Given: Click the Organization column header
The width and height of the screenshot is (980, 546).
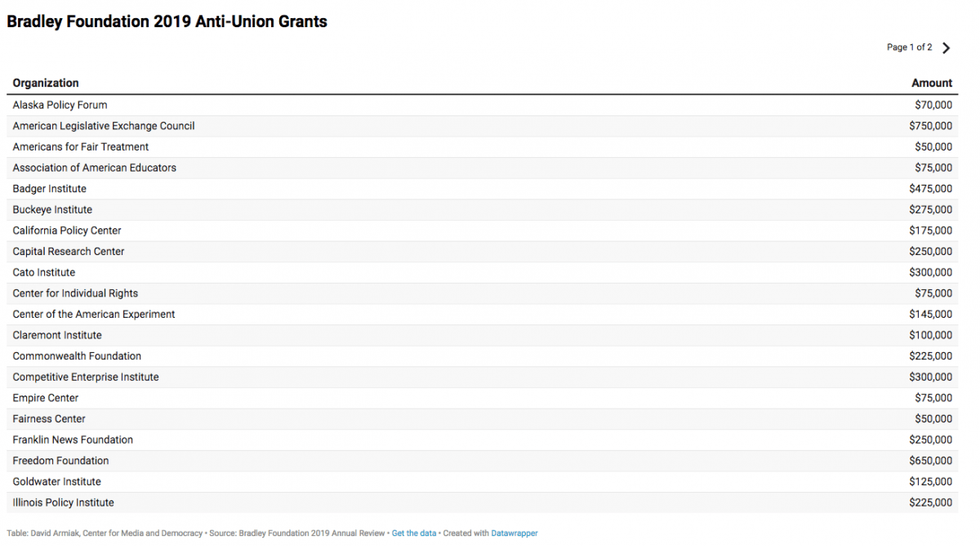Looking at the screenshot, I should (46, 83).
